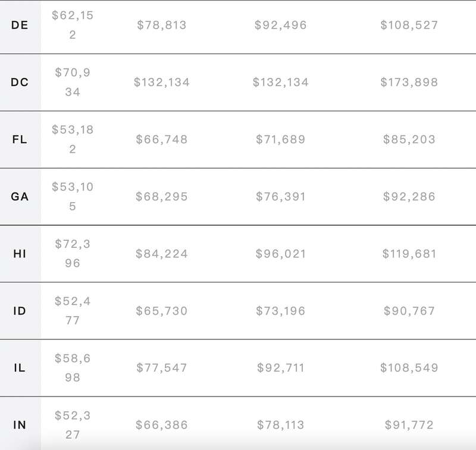Select the $76,391 cell in GA row
476x450 pixels.
tap(280, 197)
